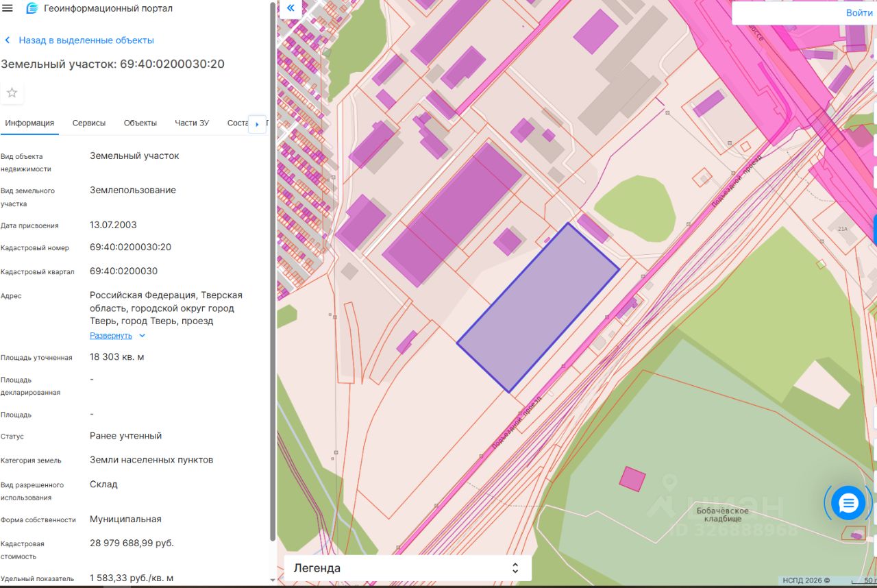The image size is (877, 588).
Task: Collapse side panel with double-chevron button
Action: 291,8
